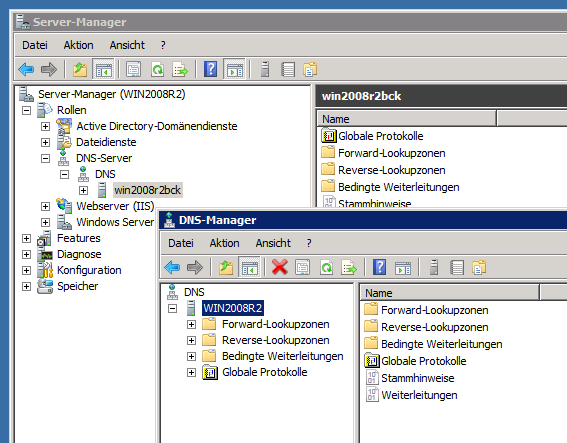Open help icon in Server-Manager toolbar
Viewport: 567px width, 443px height.
tap(210, 69)
